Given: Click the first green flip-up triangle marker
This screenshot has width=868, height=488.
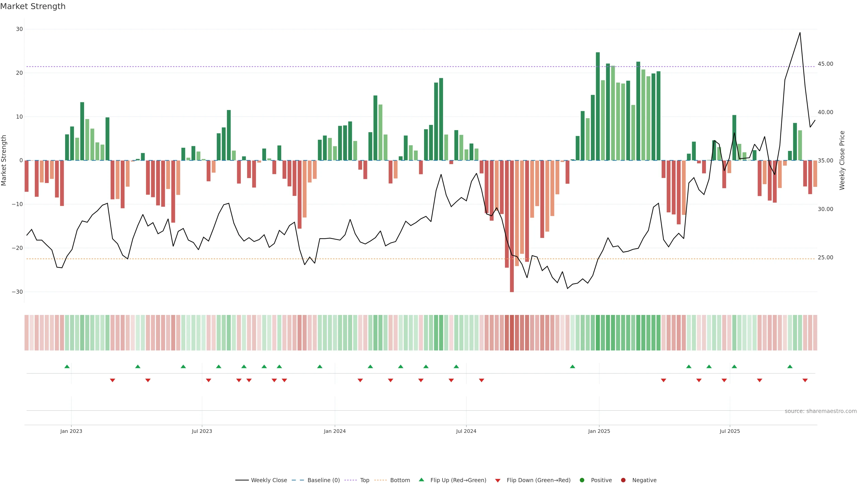Looking at the screenshot, I should [x=67, y=366].
